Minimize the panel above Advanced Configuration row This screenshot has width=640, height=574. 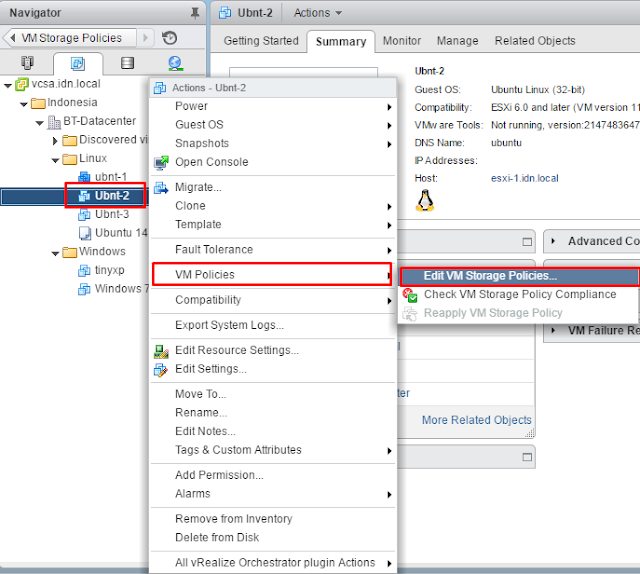point(527,242)
